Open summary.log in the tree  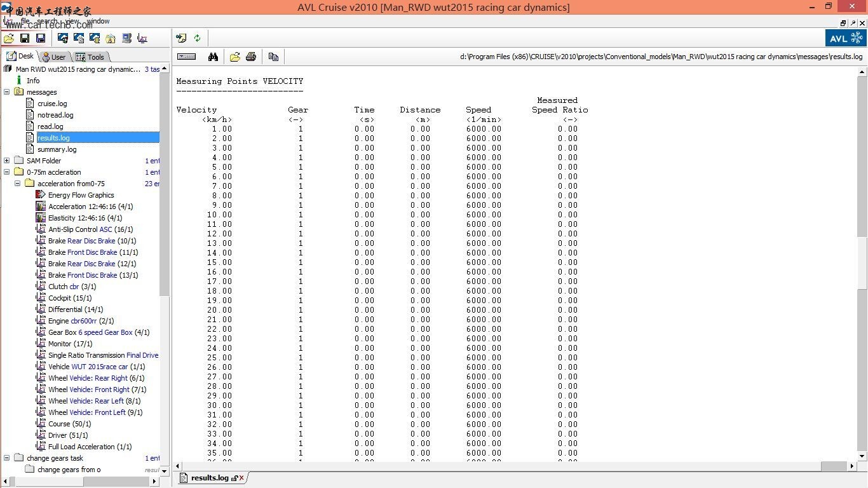click(57, 149)
